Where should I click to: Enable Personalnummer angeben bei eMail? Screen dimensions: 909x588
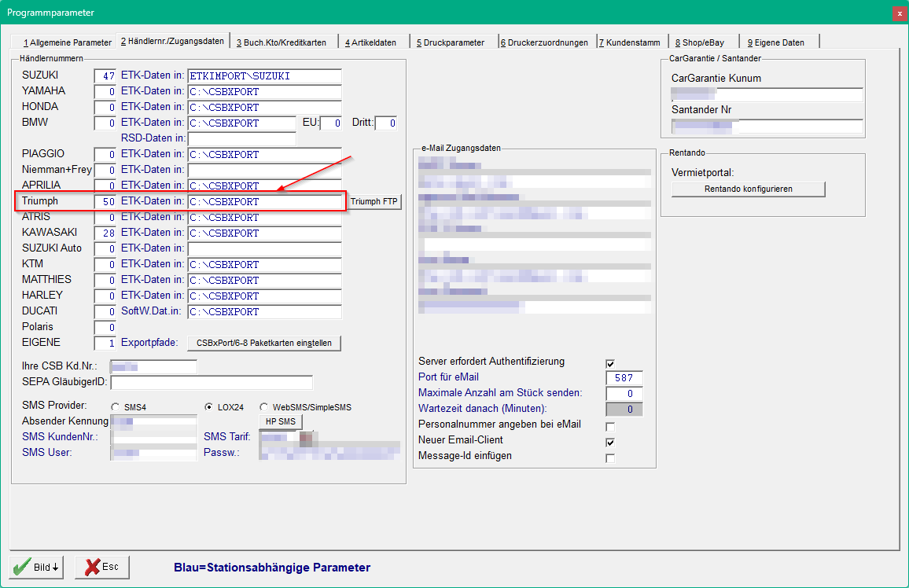[610, 427]
